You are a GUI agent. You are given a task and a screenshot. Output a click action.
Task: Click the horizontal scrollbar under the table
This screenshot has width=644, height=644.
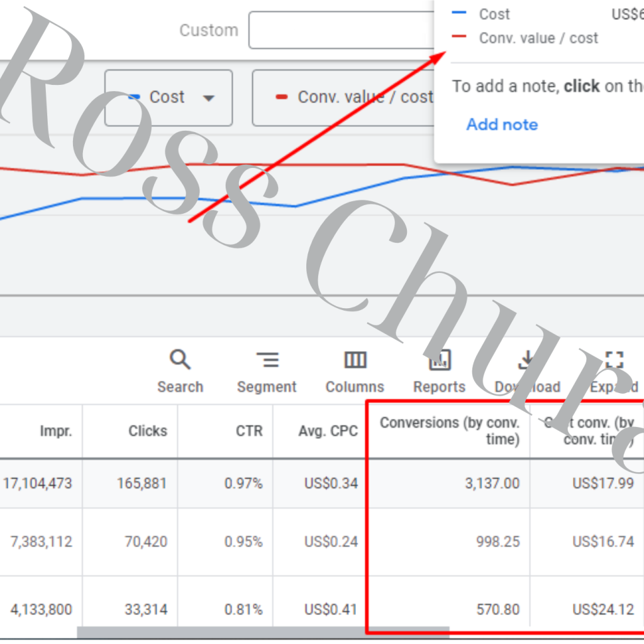click(x=263, y=633)
